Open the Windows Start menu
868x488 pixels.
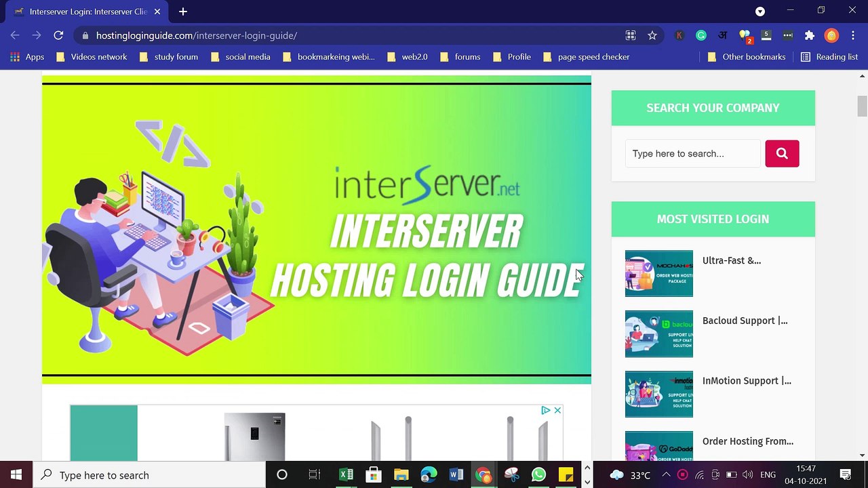(16, 474)
